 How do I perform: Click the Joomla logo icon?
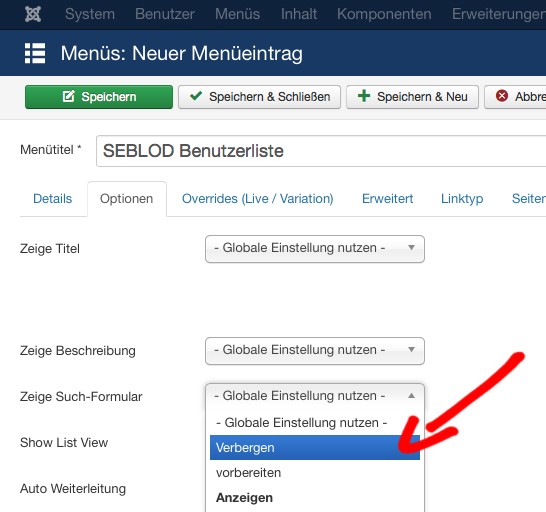click(x=33, y=14)
